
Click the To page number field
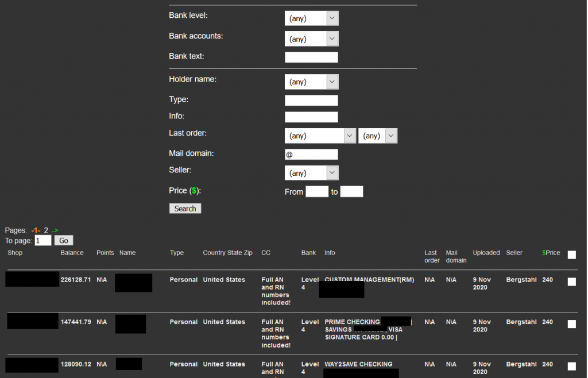(x=43, y=241)
